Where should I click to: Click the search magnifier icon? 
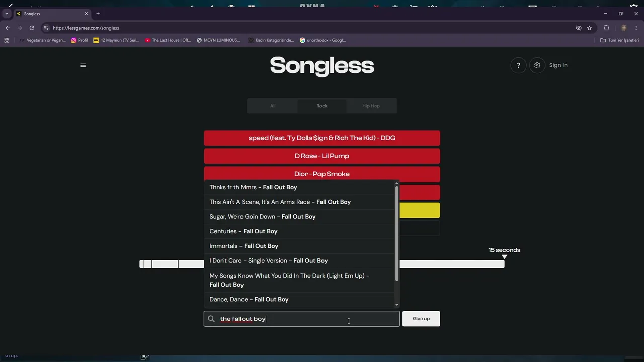(211, 319)
